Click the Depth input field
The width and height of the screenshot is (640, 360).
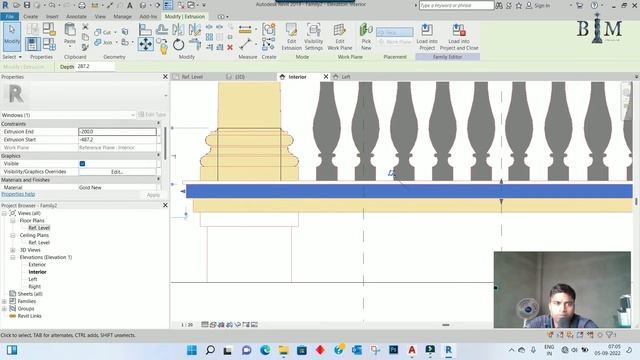pos(95,66)
